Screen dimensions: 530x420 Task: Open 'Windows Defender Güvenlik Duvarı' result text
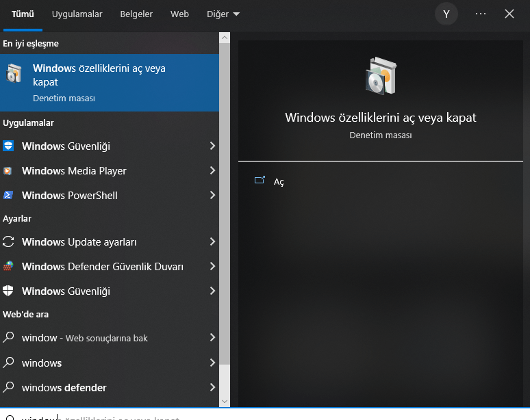[103, 267]
